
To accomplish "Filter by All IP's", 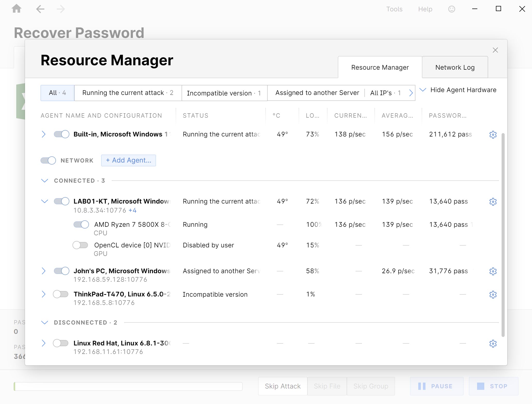I will tap(385, 93).
